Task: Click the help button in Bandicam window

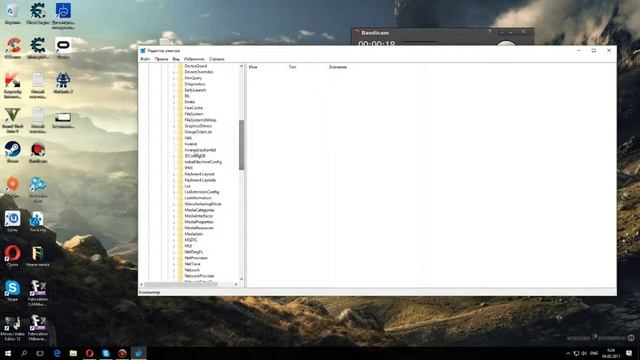Action: 490,32
